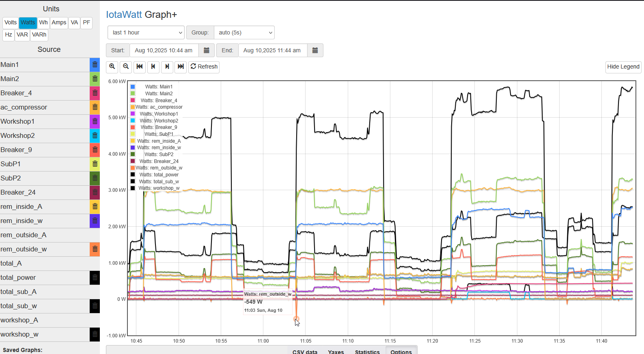
Task: Remove Main1 trace using trash icon
Action: 95,65
